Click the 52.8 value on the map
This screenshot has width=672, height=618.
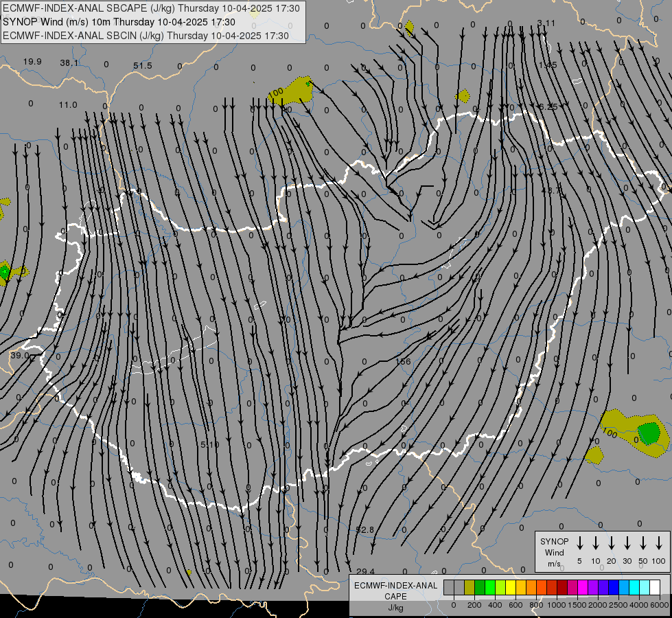pyautogui.click(x=364, y=530)
